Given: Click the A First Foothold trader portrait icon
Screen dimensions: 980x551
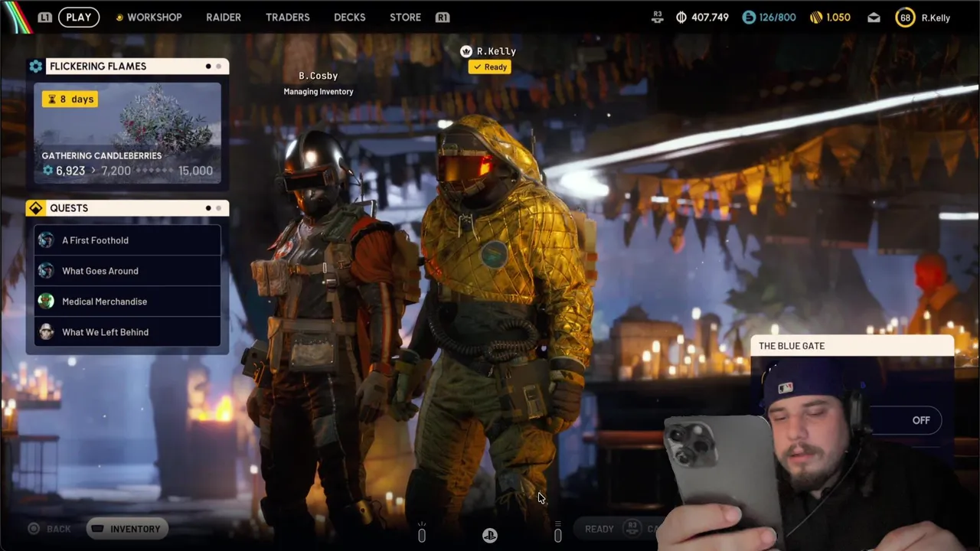Looking at the screenshot, I should point(46,240).
